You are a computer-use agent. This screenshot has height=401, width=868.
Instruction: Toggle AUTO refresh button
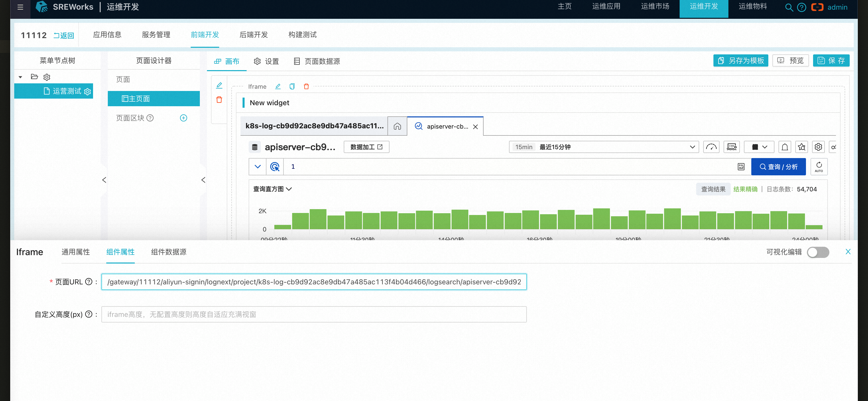[818, 167]
